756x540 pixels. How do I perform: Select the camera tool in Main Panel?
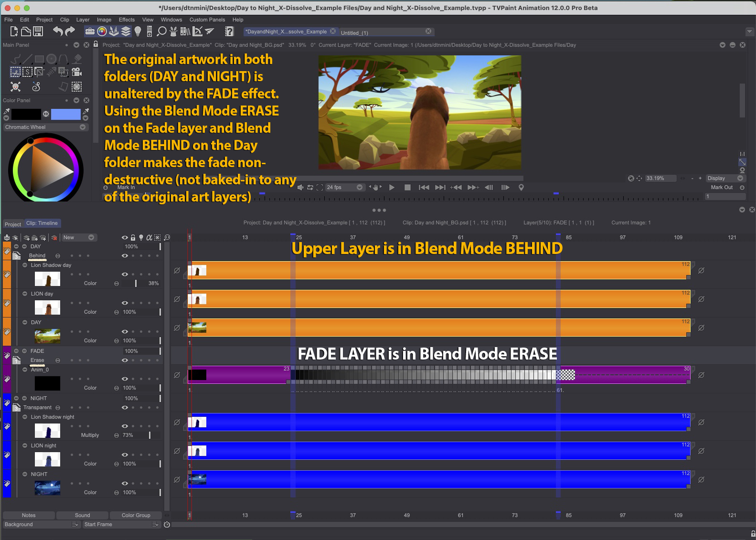(76, 72)
